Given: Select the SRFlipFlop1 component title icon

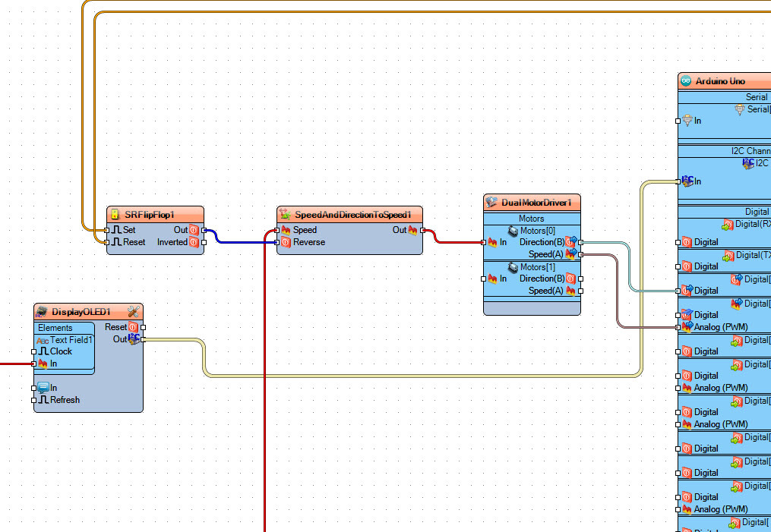Looking at the screenshot, I should [115, 214].
